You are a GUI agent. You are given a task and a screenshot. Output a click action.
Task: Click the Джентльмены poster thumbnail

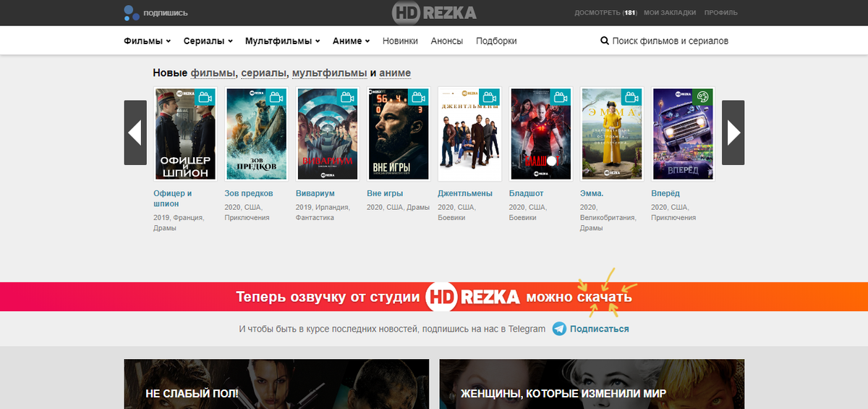pyautogui.click(x=469, y=134)
